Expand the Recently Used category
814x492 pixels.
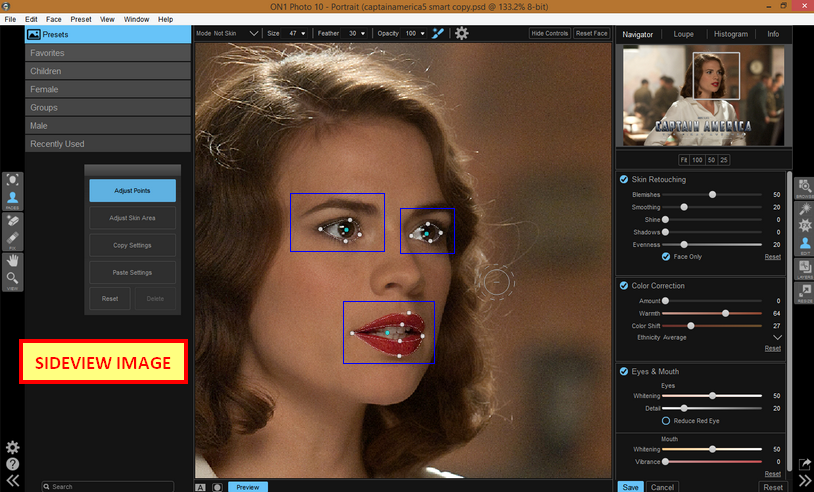(108, 144)
